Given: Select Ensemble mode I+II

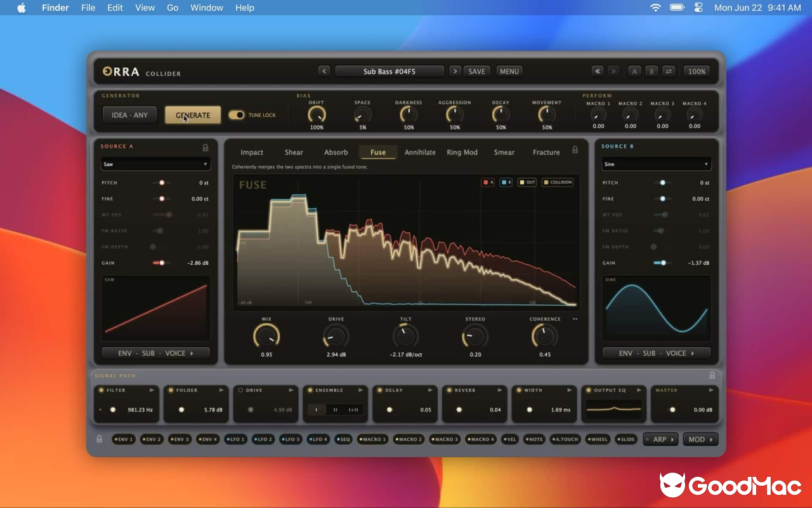Looking at the screenshot, I should [x=353, y=410].
